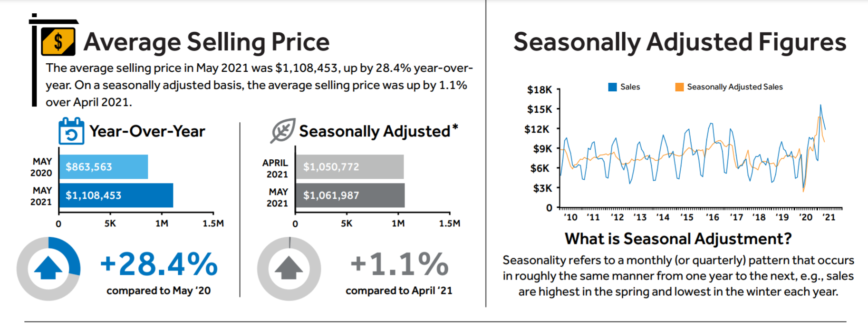Click the $18K label on chart axis

(x=540, y=90)
